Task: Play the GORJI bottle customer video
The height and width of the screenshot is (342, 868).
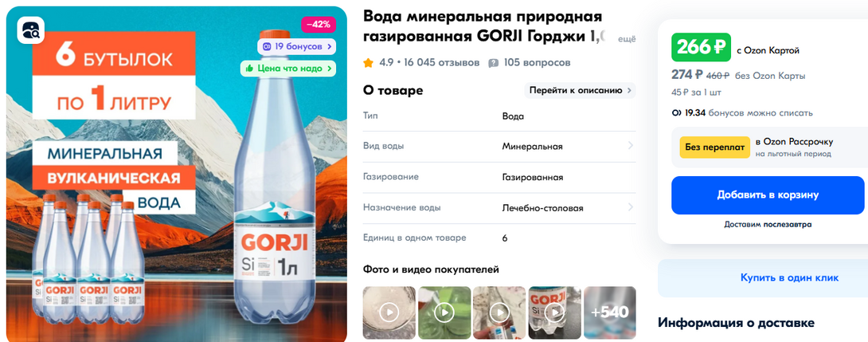Action: [555, 313]
